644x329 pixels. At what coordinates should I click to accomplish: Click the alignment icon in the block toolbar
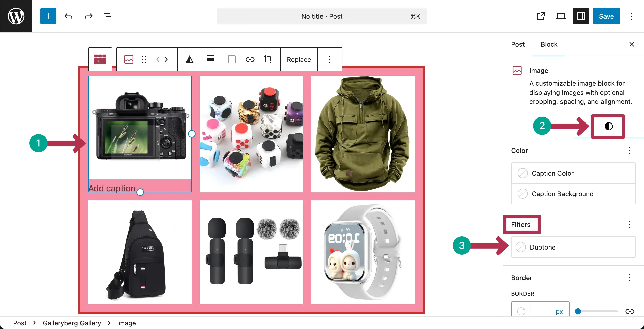(211, 59)
